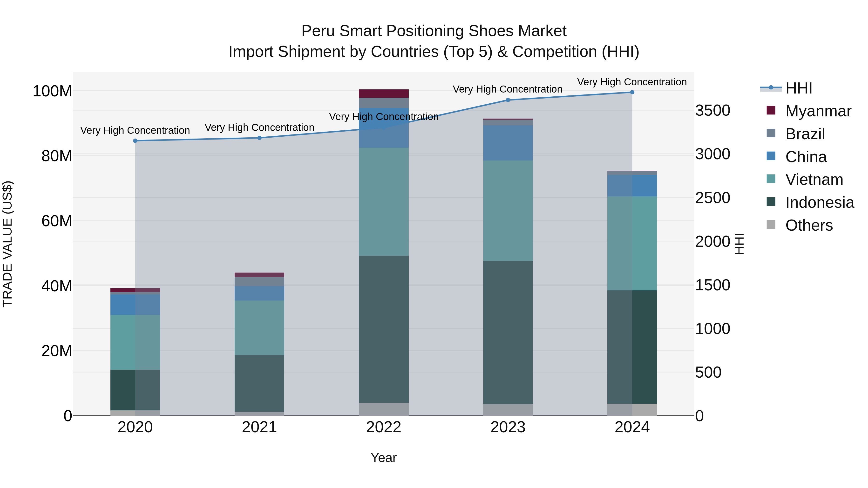Click the 2021 Vietnam bar segment
The width and height of the screenshot is (868, 488).
coord(259,328)
